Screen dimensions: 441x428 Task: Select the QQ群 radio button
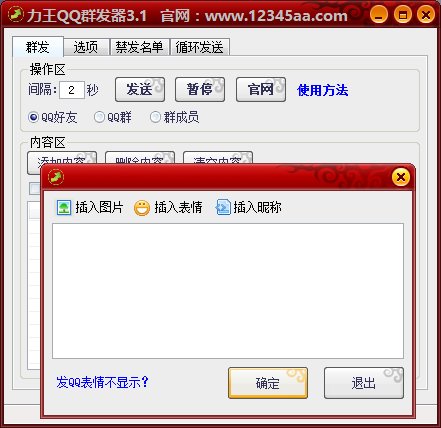(x=99, y=117)
